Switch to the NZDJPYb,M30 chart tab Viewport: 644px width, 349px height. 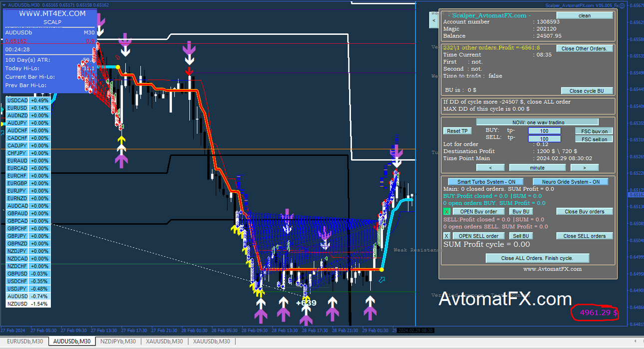click(x=118, y=342)
